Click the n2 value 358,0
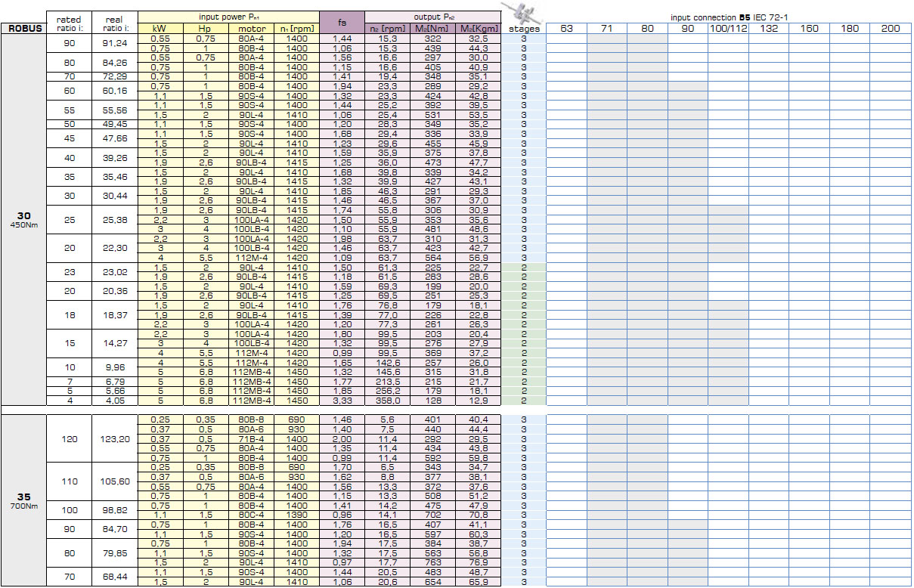Viewport: 914px width, 588px height. click(388, 401)
